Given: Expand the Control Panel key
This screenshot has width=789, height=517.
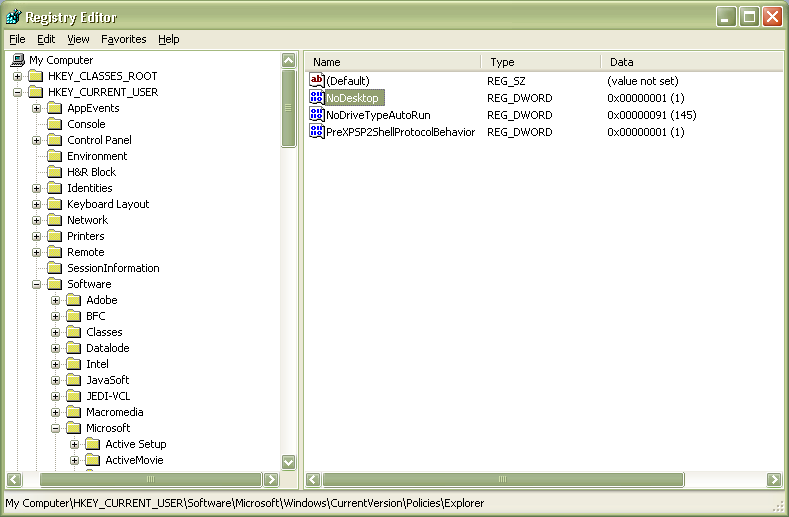Looking at the screenshot, I should point(36,140).
